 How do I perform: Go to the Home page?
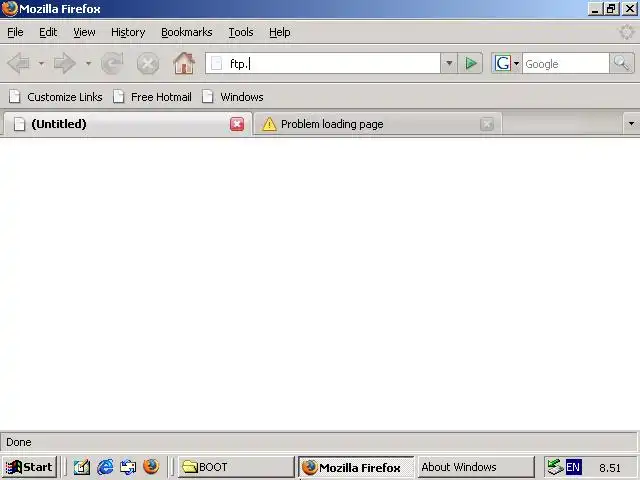184,64
